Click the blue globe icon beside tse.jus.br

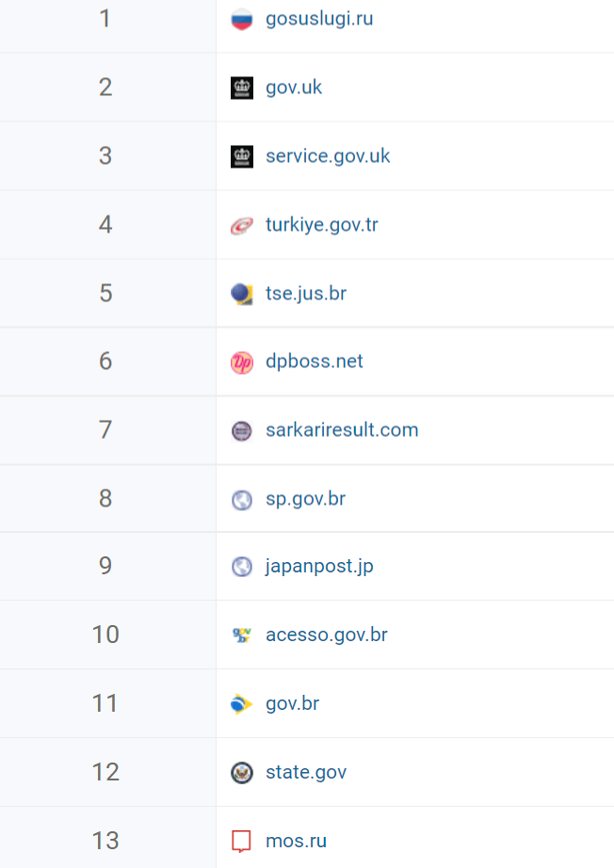tap(241, 294)
